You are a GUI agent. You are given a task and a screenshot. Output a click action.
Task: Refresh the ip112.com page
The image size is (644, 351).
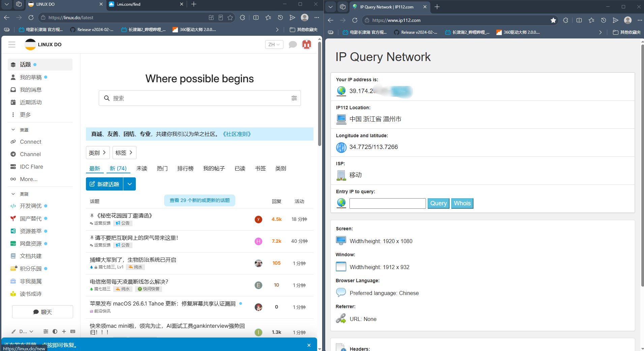(x=355, y=20)
